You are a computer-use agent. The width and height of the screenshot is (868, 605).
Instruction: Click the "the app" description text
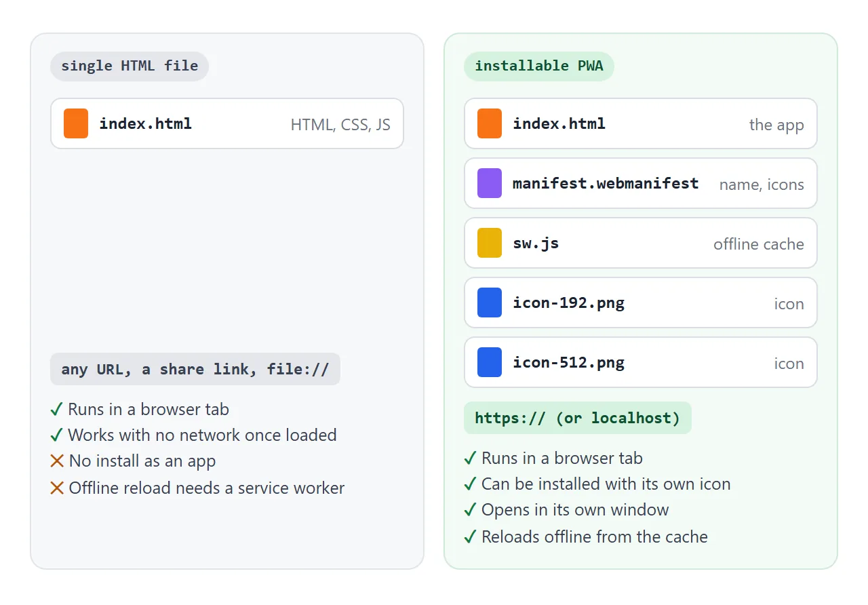pos(776,125)
